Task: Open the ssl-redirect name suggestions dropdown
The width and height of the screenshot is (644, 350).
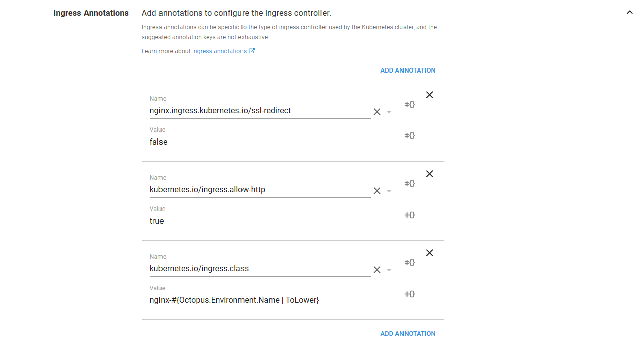Action: tap(389, 112)
